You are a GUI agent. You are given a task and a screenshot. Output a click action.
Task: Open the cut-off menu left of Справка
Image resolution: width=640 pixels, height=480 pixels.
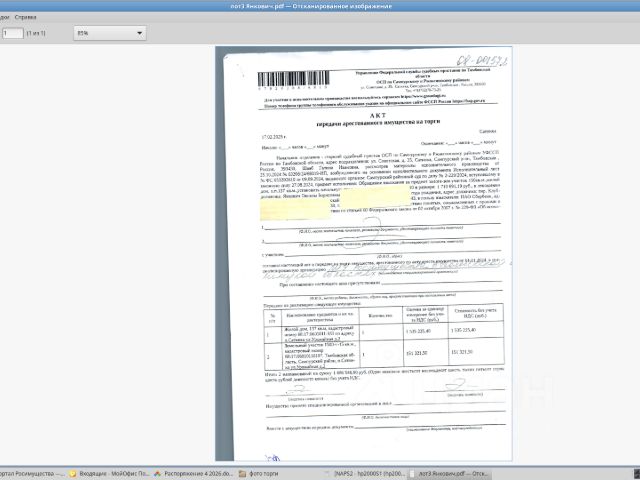[4, 17]
